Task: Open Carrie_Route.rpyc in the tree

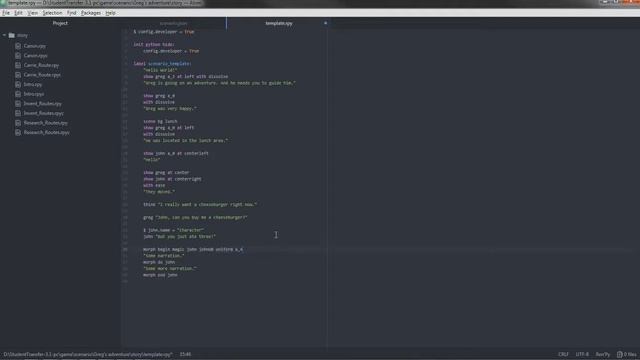Action: [x=42, y=75]
